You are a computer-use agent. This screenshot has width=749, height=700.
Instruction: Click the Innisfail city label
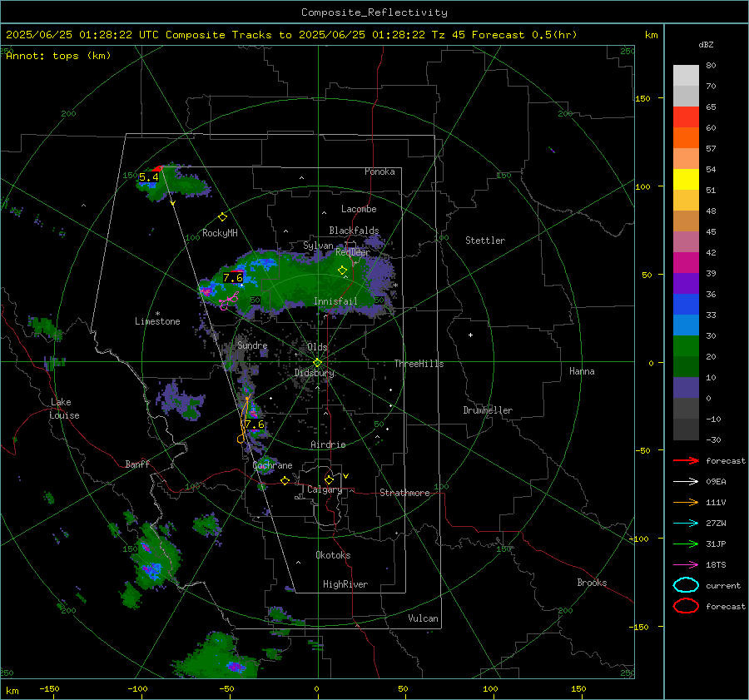pos(335,301)
